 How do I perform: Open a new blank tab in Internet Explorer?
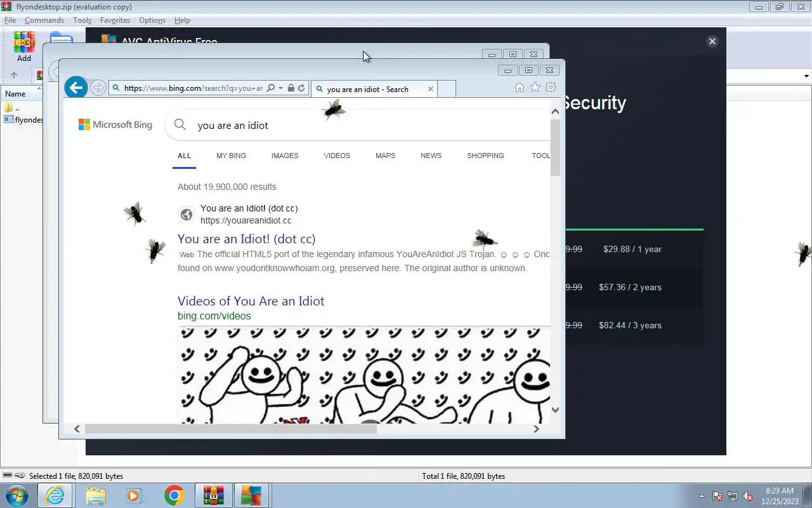[x=447, y=89]
